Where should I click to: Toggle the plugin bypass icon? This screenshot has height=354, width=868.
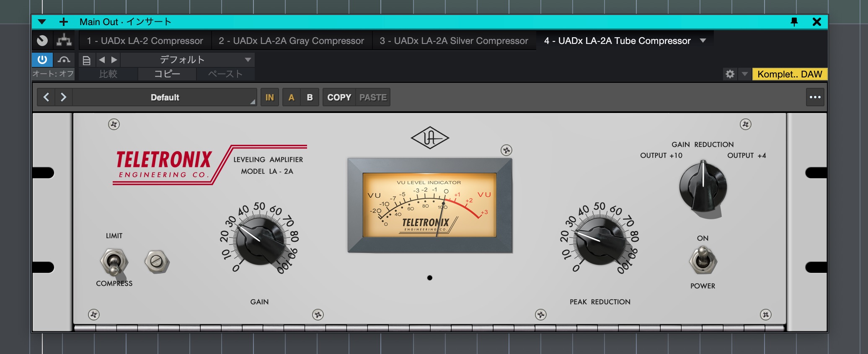point(64,60)
